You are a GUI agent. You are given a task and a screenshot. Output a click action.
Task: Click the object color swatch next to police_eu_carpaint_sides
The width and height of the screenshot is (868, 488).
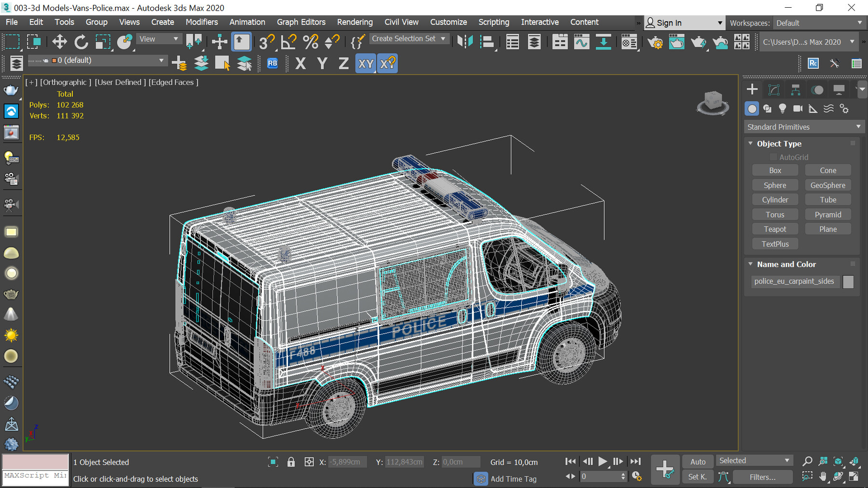pos(848,282)
